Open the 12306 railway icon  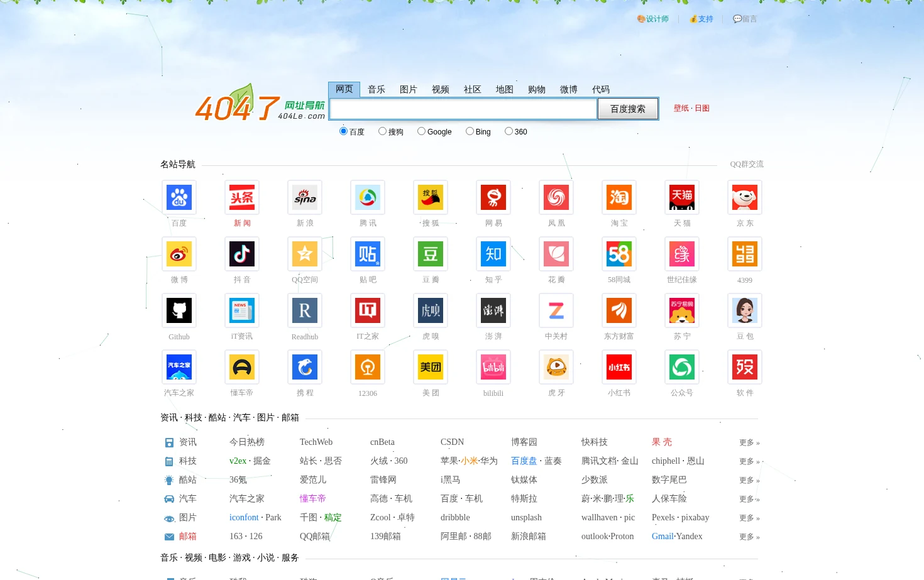point(368,367)
